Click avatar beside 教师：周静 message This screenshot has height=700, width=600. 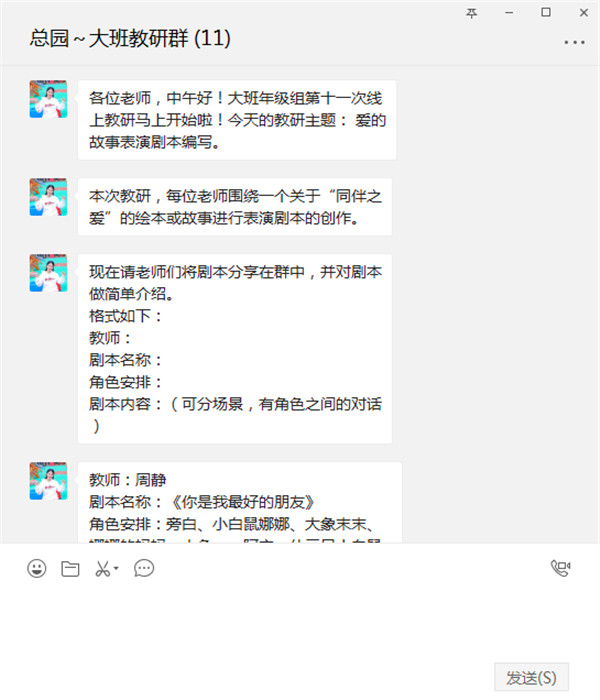48,481
